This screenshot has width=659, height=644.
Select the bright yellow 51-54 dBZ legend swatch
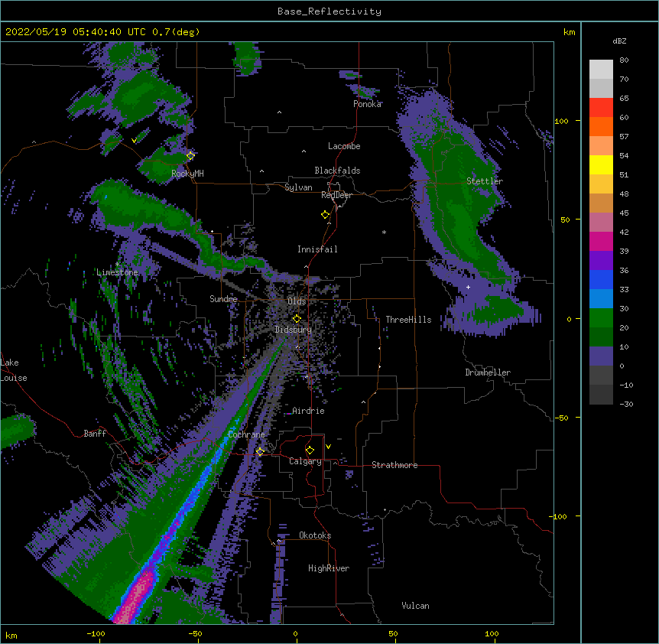[601, 164]
